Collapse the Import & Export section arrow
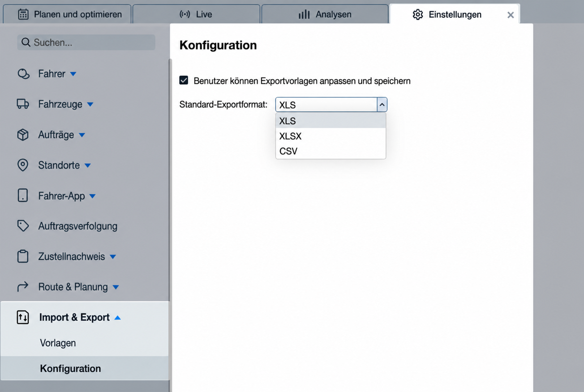The height and width of the screenshot is (392, 584). pyautogui.click(x=117, y=318)
